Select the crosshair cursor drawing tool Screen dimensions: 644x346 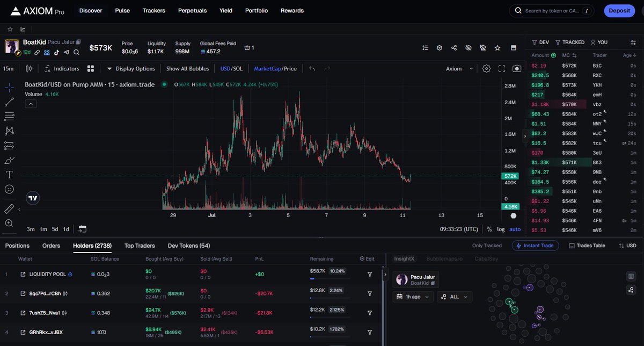point(9,87)
